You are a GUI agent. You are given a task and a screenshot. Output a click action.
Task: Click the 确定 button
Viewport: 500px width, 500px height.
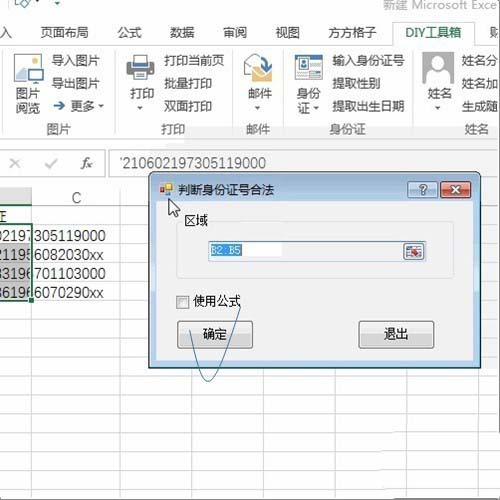[215, 335]
